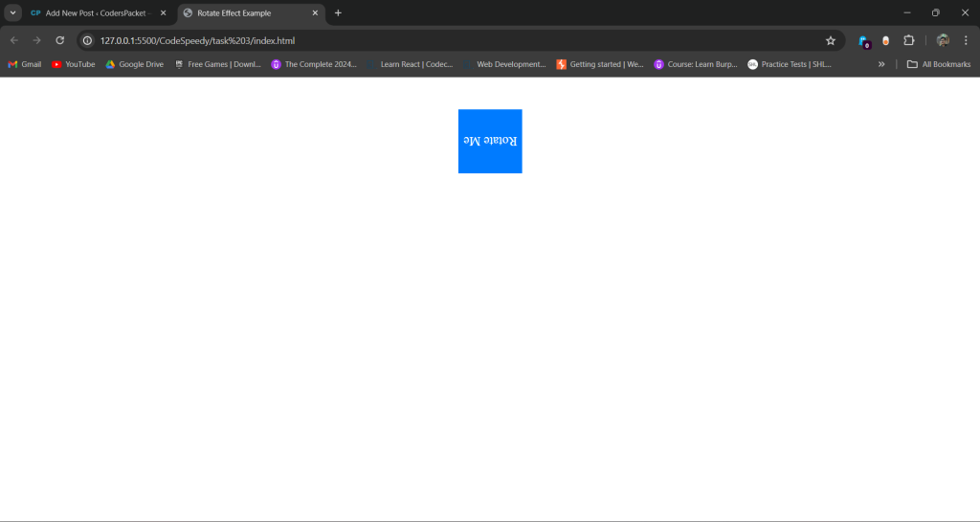Click the back navigation arrow
The image size is (980, 522).
coord(13,40)
